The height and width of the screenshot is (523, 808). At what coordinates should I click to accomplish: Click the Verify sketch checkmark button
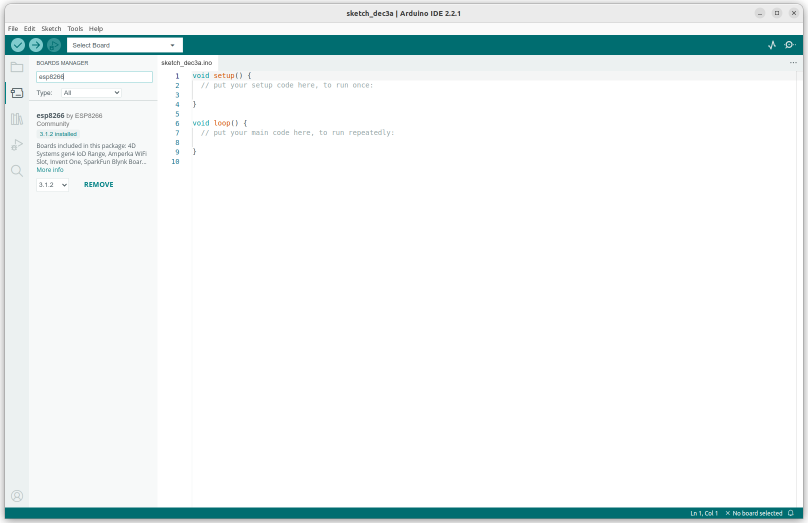(x=18, y=45)
